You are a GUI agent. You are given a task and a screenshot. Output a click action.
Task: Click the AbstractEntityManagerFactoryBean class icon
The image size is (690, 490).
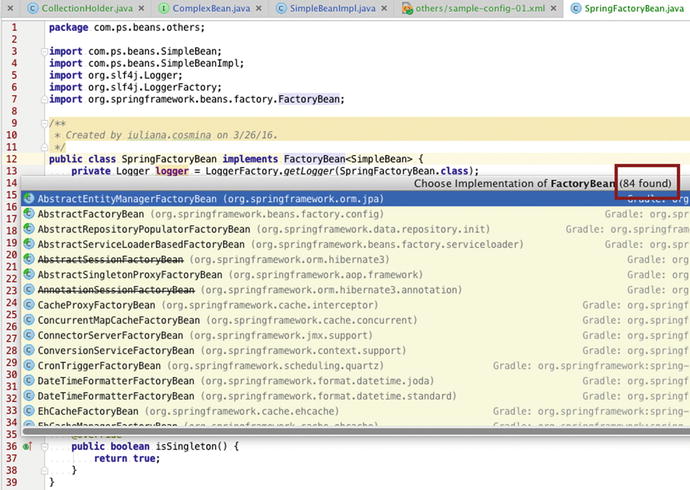tap(29, 199)
